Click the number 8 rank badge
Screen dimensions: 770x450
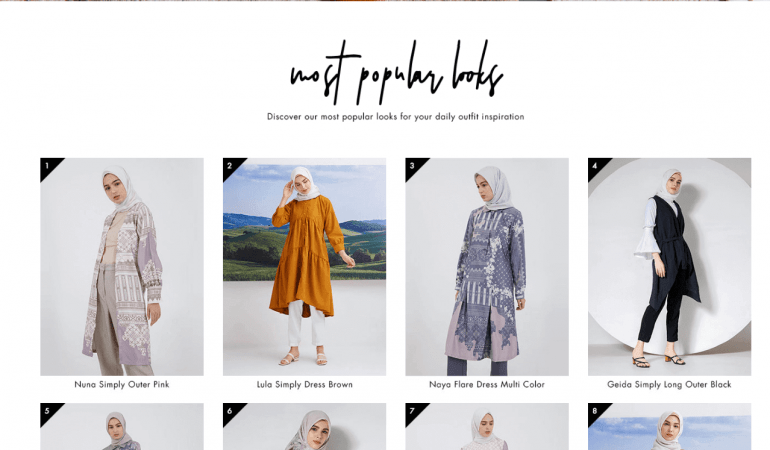(596, 411)
